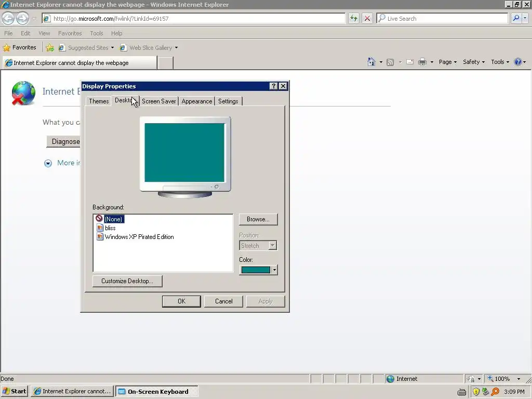Open the Favorites star button
532x399 pixels.
pos(20,47)
